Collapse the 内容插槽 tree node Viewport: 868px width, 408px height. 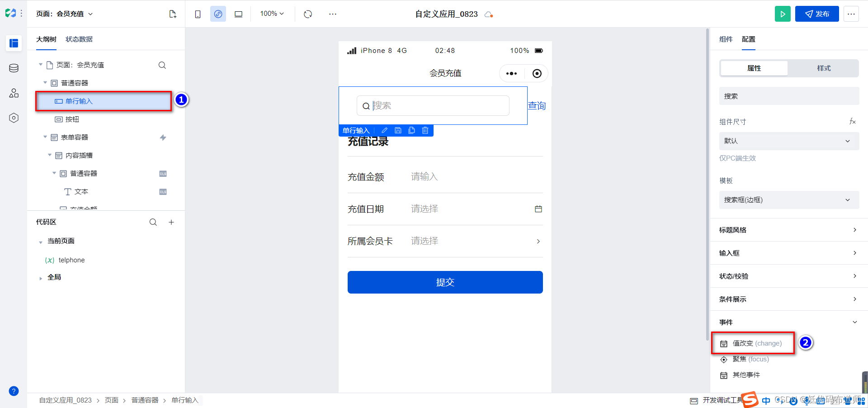click(50, 155)
